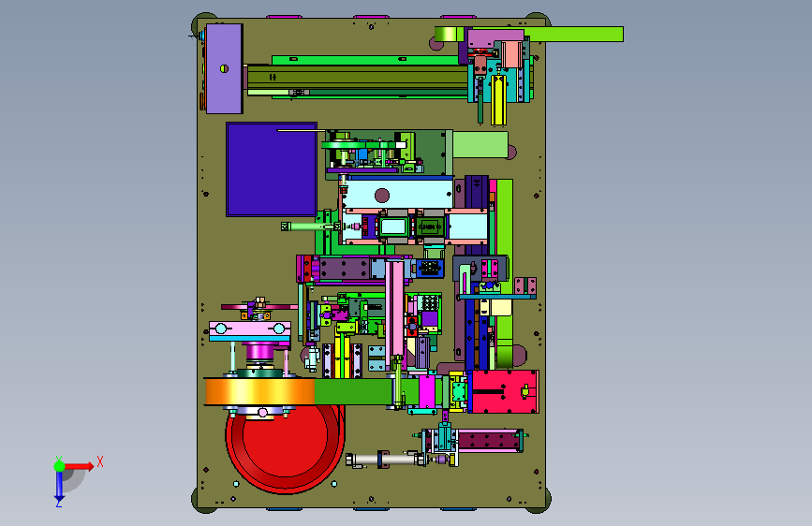Select the magenta block on the green conveyor
Screen dimensions: 812x526
click(427, 391)
